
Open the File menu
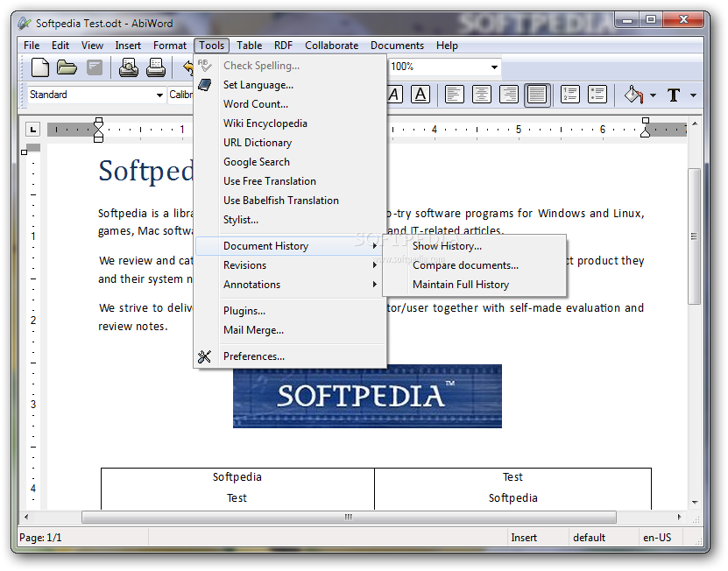[x=32, y=46]
